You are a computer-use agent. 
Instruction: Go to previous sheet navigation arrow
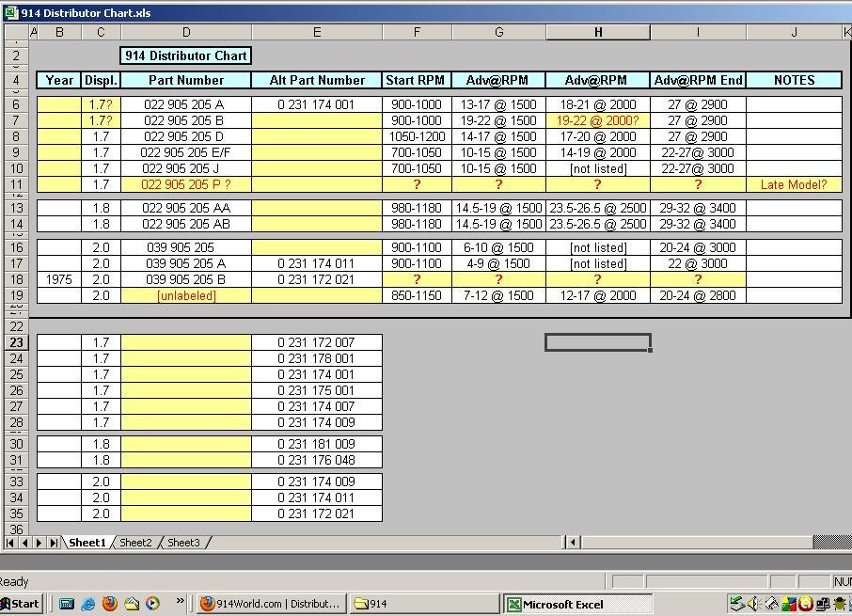coord(25,542)
